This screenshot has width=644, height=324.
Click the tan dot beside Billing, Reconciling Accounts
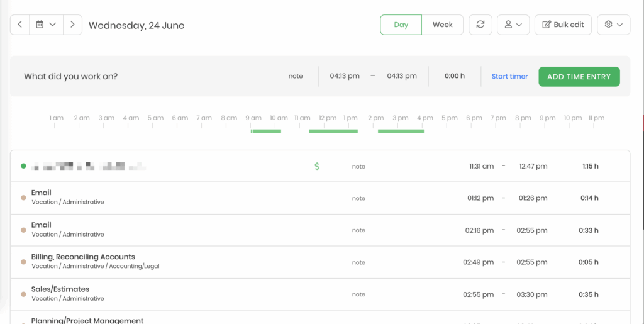pyautogui.click(x=23, y=261)
